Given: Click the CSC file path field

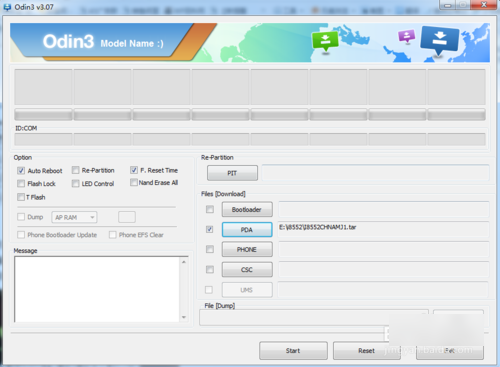Looking at the screenshot, I should click(x=384, y=269).
